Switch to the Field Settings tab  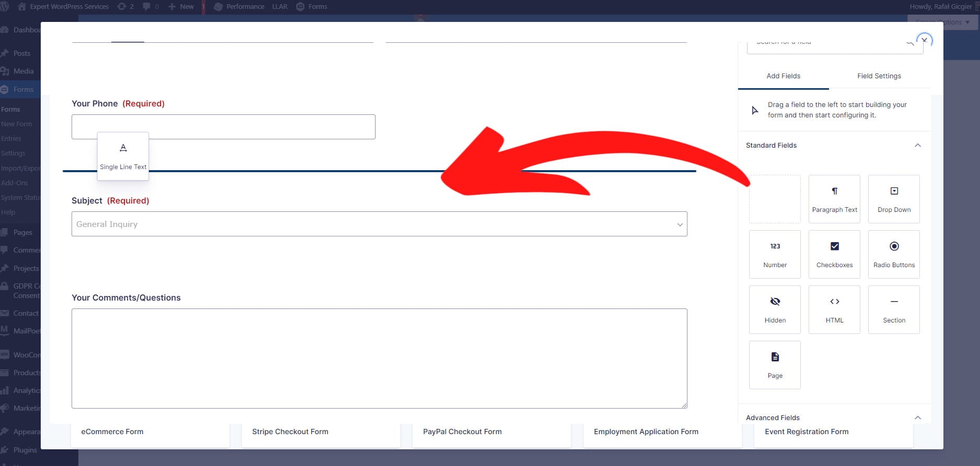coord(879,76)
